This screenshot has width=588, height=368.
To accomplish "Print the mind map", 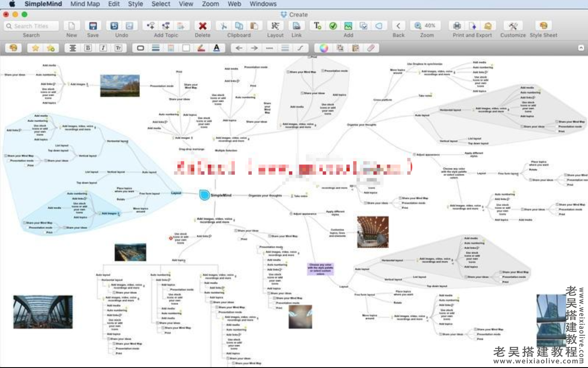I will point(457,26).
